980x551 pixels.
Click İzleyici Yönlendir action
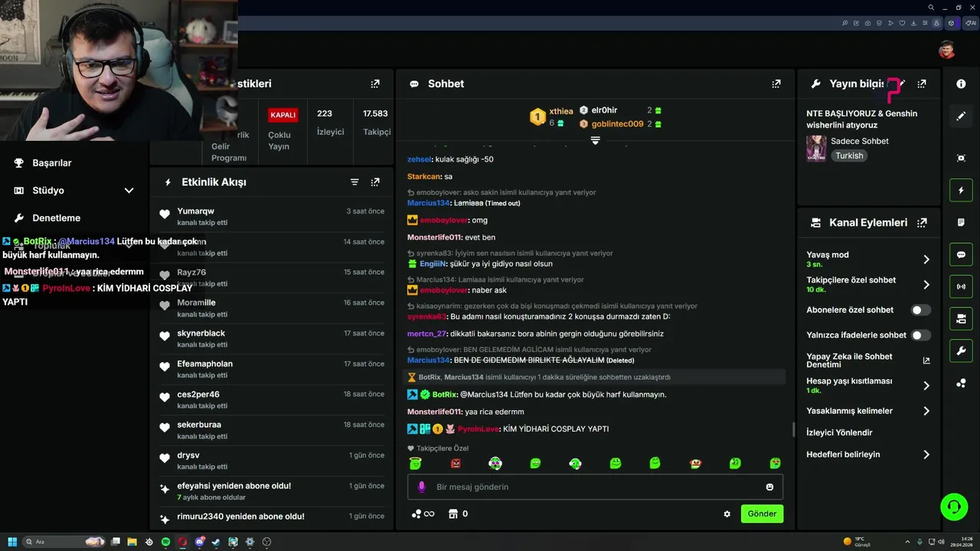click(839, 432)
